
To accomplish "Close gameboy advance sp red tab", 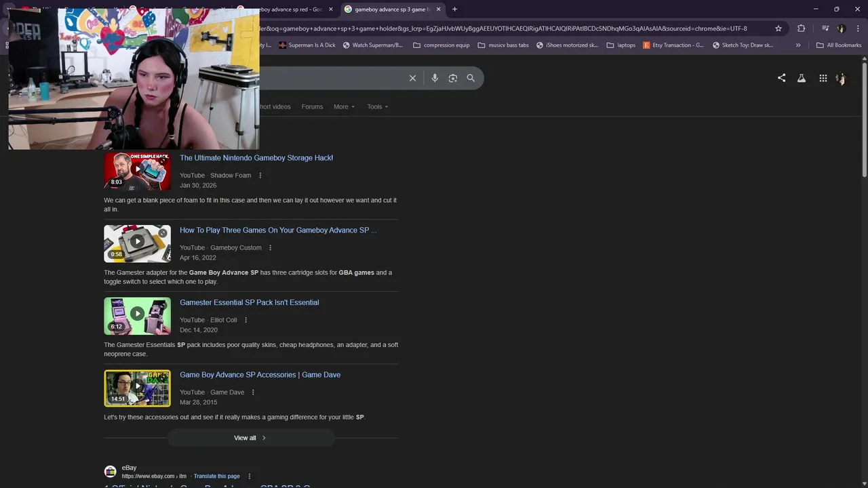I will (331, 9).
